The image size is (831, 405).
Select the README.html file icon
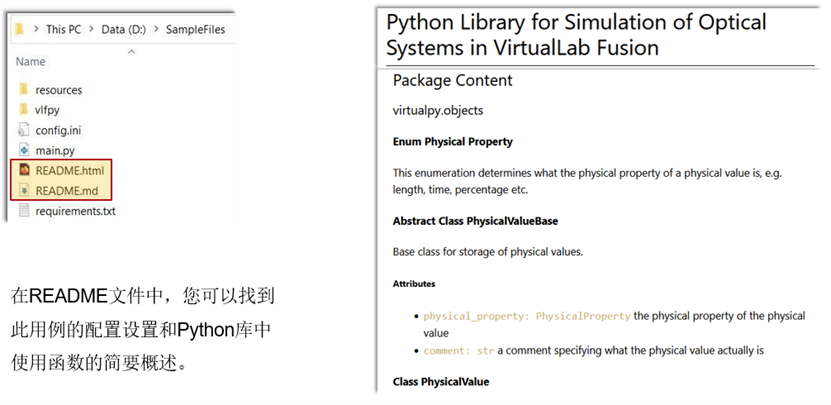pyautogui.click(x=24, y=170)
